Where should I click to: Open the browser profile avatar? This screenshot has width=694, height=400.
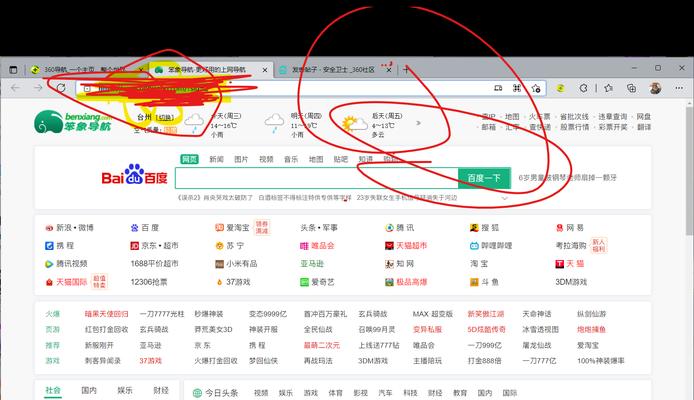[655, 88]
